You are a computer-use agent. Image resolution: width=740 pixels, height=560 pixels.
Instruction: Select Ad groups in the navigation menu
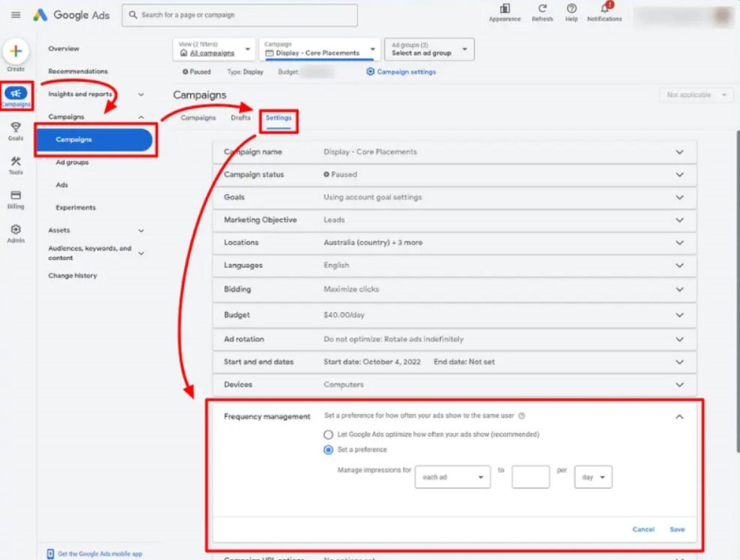point(72,163)
